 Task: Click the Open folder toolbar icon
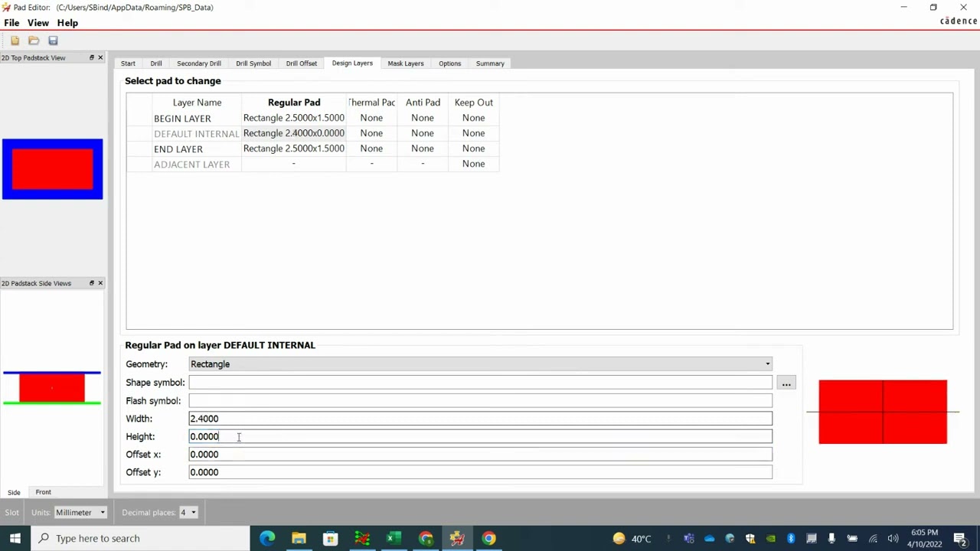tap(34, 41)
